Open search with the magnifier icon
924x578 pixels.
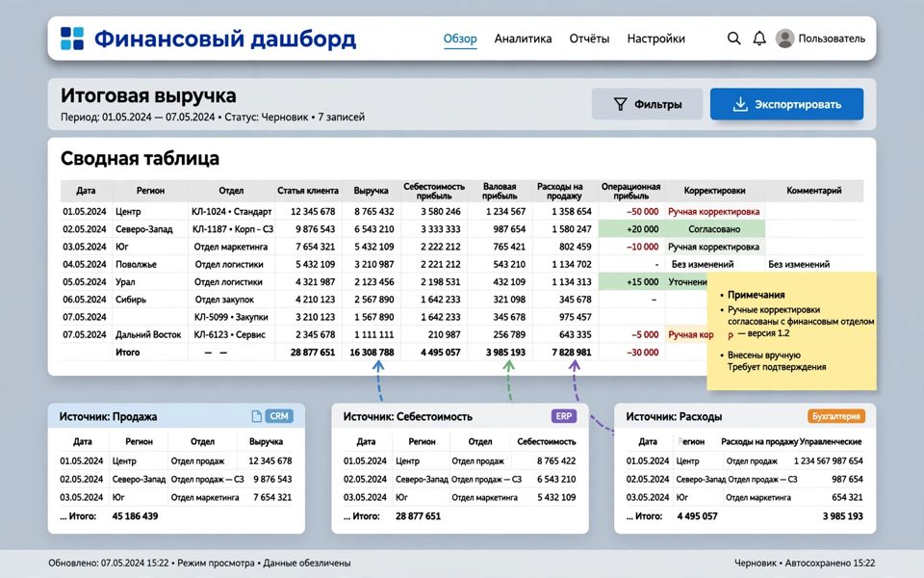click(733, 39)
